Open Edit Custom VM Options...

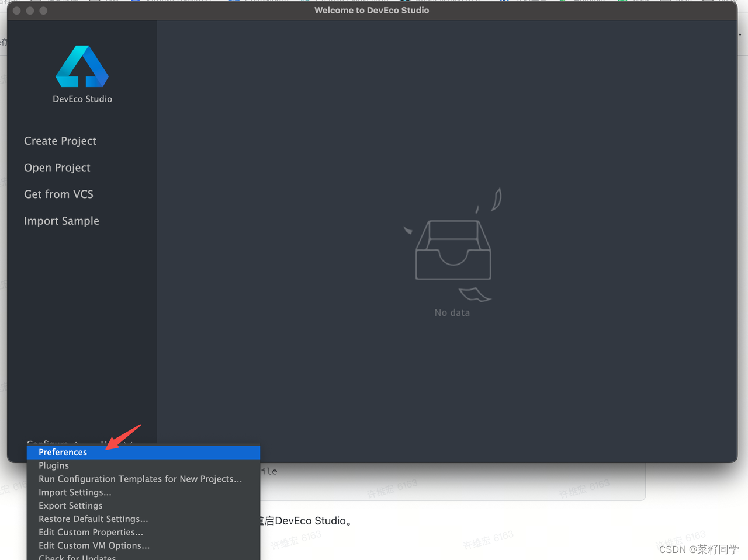click(143, 546)
